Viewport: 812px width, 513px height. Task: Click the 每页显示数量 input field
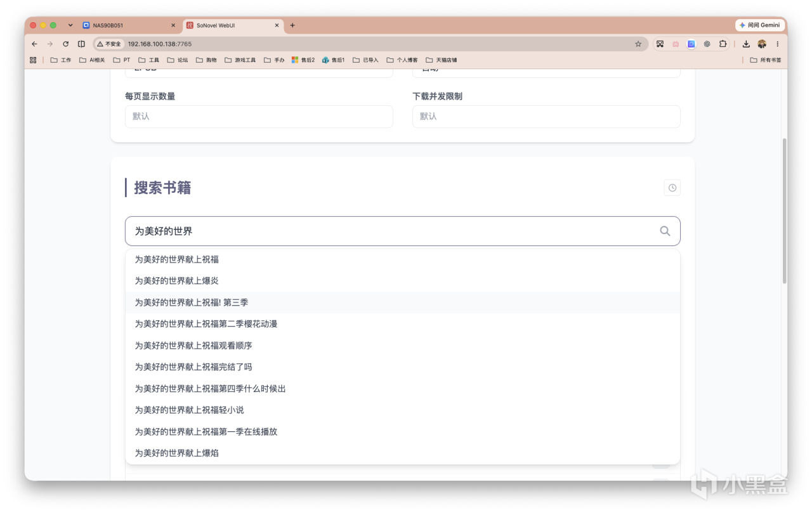[259, 117]
